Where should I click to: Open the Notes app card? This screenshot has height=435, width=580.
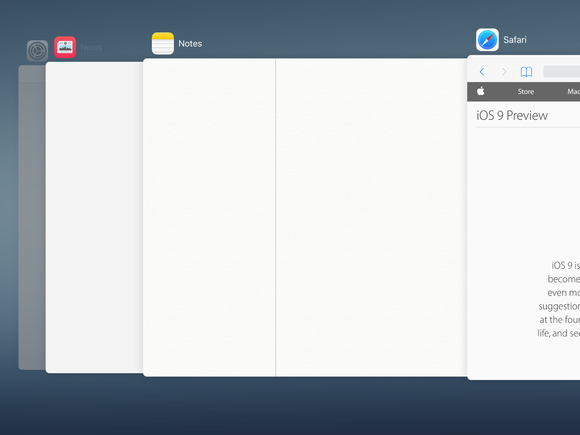tap(305, 218)
